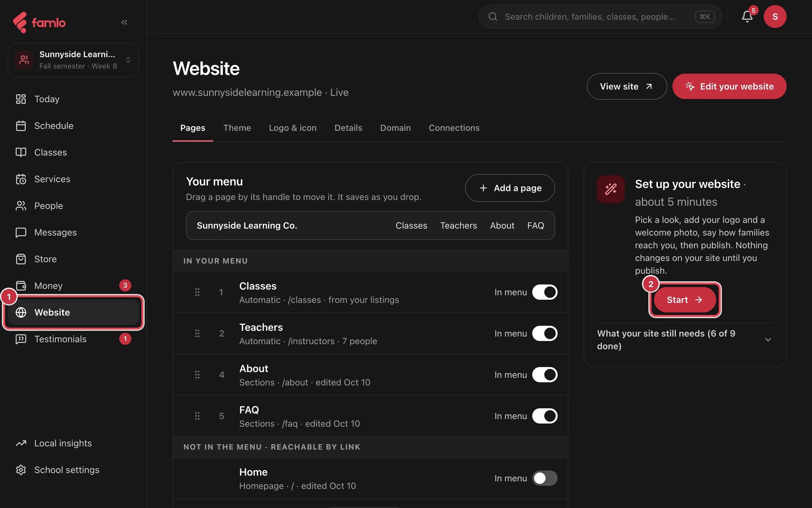Grab the drag handle for the Classes page
The height and width of the screenshot is (508, 812).
(197, 292)
